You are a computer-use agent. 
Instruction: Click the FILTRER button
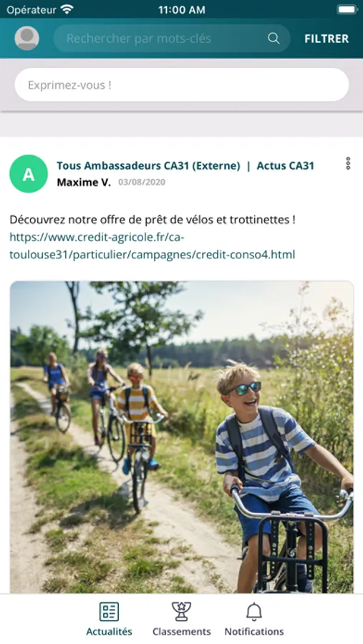pos(326,39)
